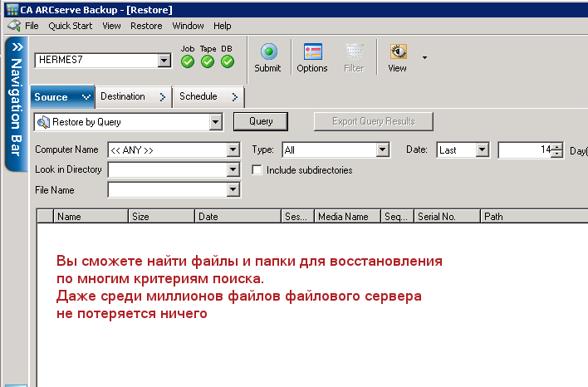This screenshot has height=387, width=588.
Task: Click Export Query Results button
Action: [374, 121]
